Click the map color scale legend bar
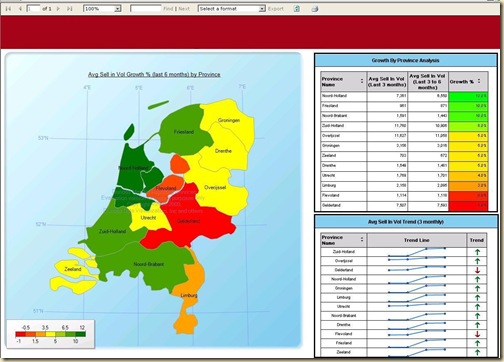Viewport: 504px width, 362px height. (x=51, y=334)
